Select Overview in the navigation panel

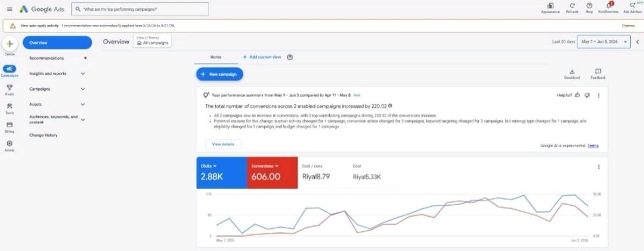(57, 43)
